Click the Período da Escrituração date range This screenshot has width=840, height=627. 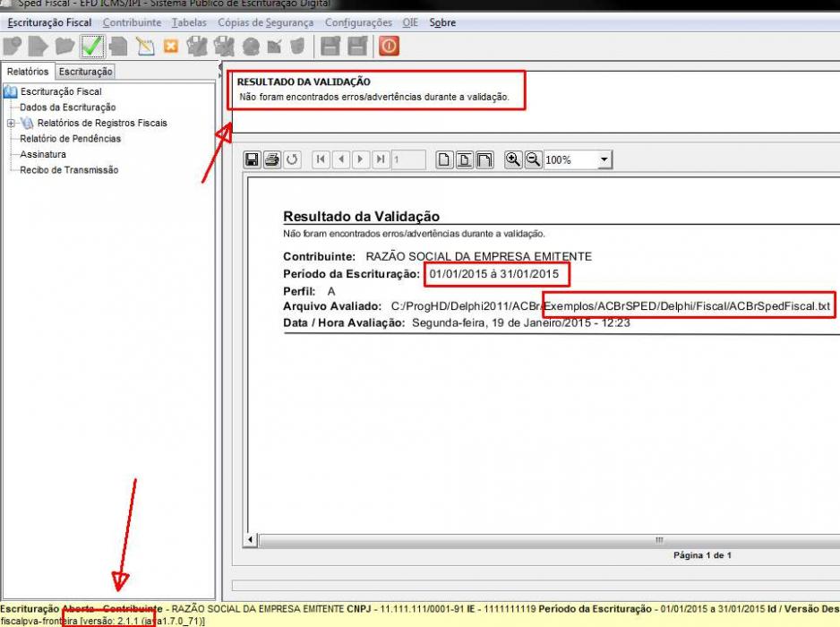coord(494,274)
